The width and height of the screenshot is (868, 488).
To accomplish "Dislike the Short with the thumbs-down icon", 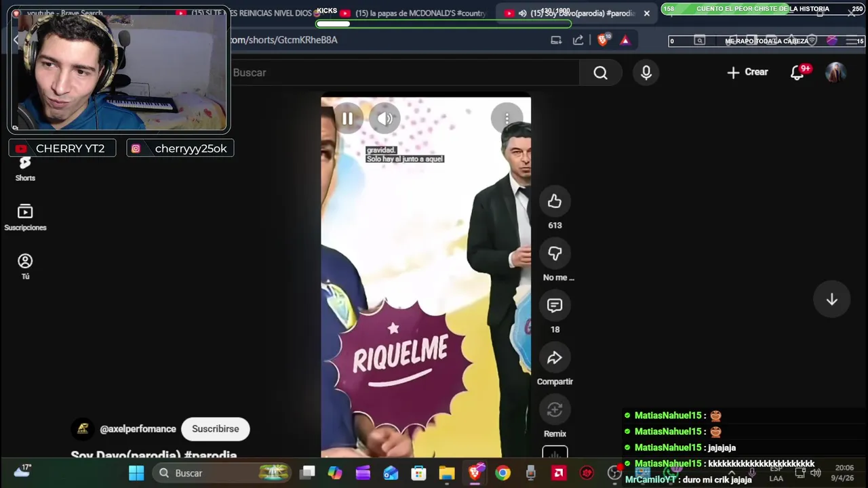I will pyautogui.click(x=555, y=253).
